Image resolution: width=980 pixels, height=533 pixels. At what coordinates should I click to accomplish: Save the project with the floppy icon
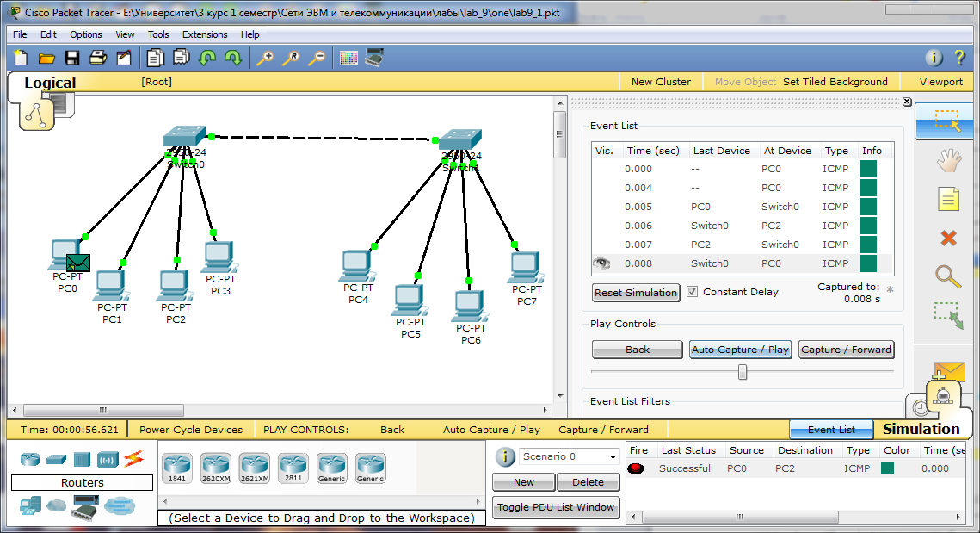pyautogui.click(x=72, y=59)
